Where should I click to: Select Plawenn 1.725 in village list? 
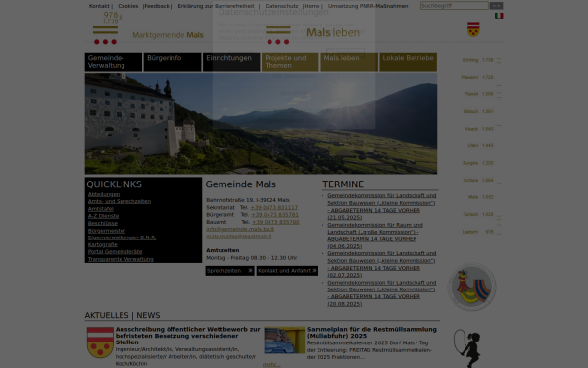pyautogui.click(x=477, y=77)
